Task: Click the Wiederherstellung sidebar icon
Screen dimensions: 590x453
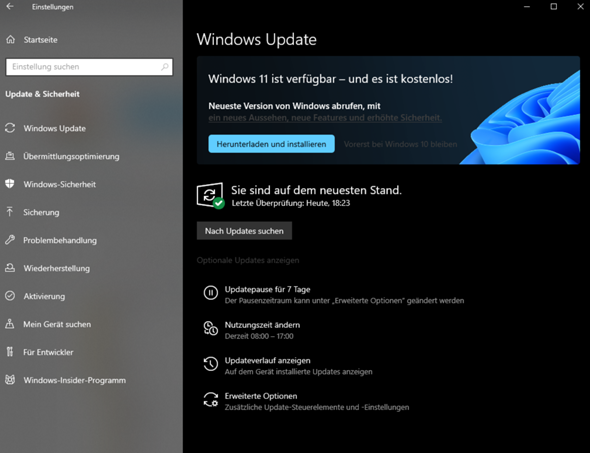Action: pyautogui.click(x=10, y=268)
